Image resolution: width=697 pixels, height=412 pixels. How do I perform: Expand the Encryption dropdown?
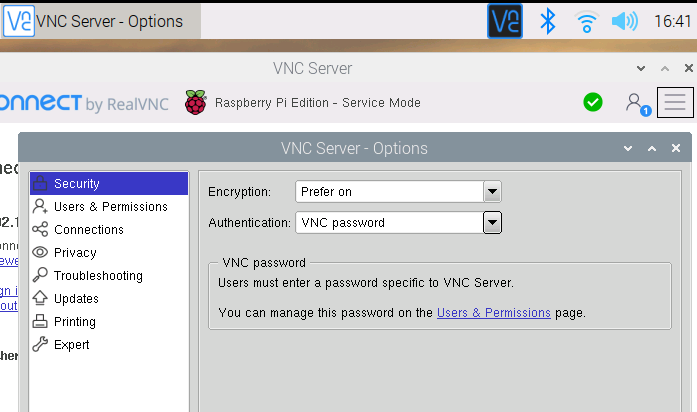click(x=491, y=192)
